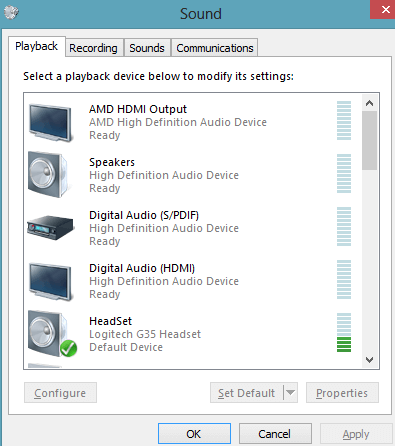
Task: Switch to the Sounds tab
Action: click(x=147, y=48)
